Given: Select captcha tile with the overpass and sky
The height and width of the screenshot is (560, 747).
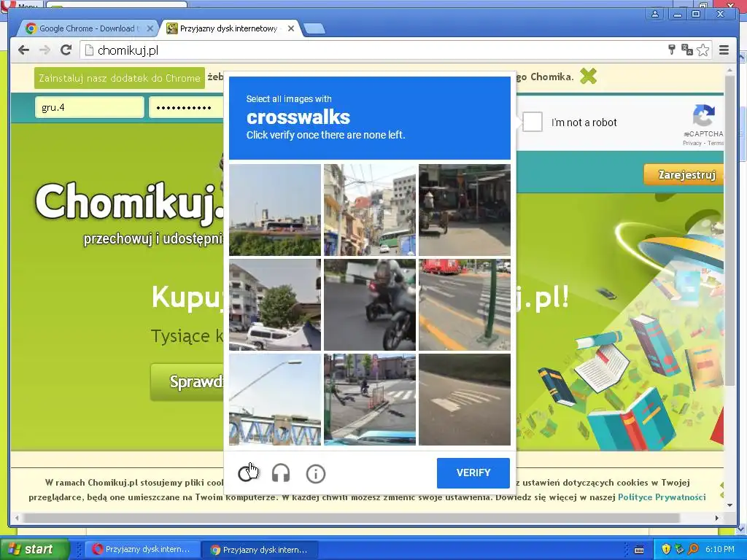Looking at the screenshot, I should (x=275, y=210).
